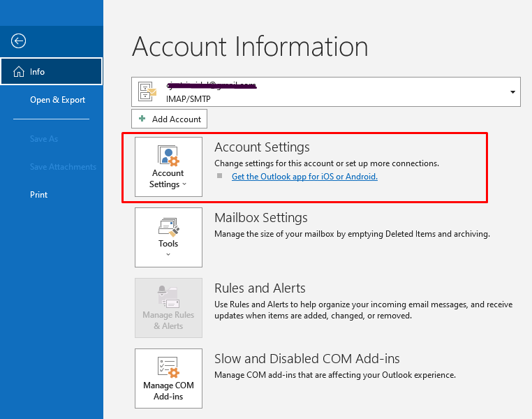Image resolution: width=532 pixels, height=419 pixels.
Task: Click the Account Information page title
Action: tap(250, 47)
